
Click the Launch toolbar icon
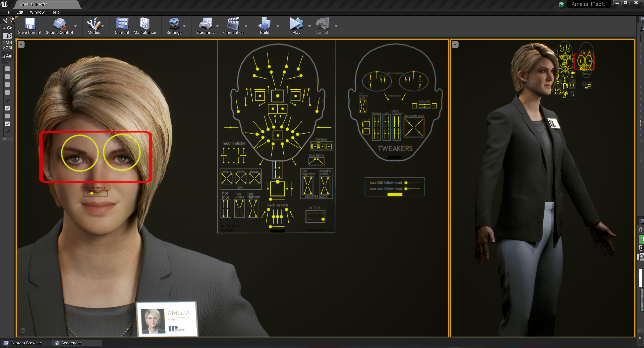tap(323, 24)
